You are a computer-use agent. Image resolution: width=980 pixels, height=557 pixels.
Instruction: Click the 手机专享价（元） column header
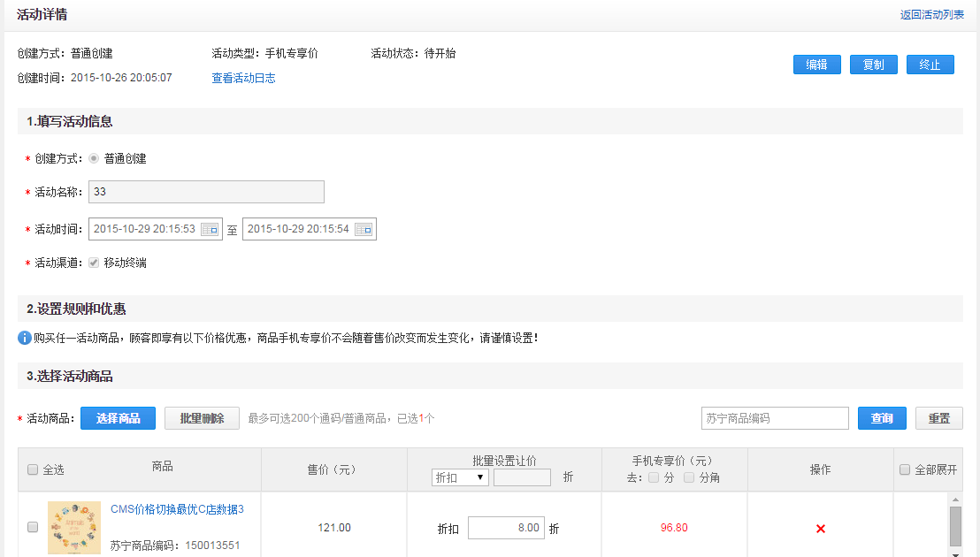tap(674, 461)
